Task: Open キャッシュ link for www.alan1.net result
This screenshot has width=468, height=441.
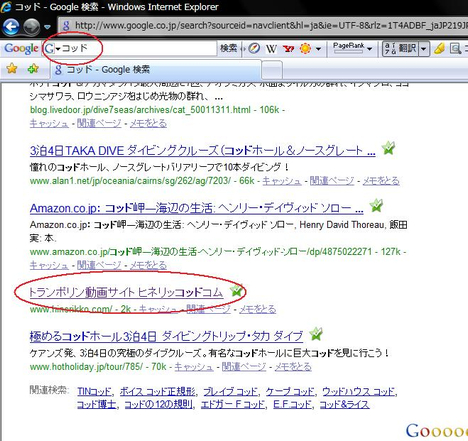Action: pyautogui.click(x=282, y=181)
